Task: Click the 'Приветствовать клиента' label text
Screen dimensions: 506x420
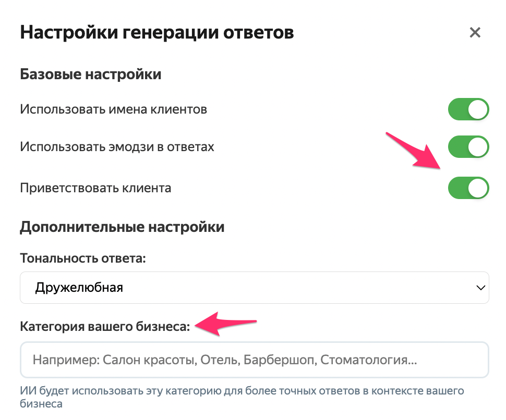Action: pos(95,188)
